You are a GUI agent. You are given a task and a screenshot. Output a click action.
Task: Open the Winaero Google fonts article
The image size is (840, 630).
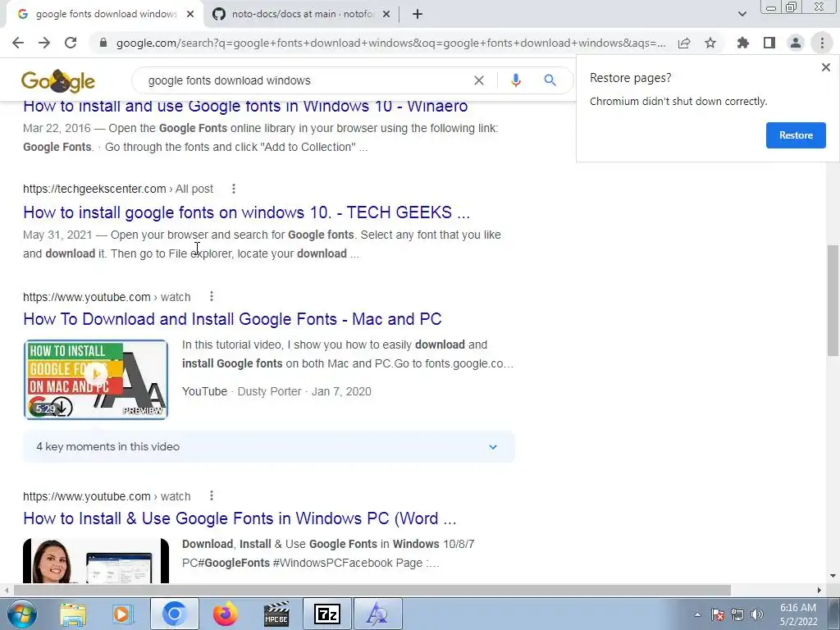245,106
